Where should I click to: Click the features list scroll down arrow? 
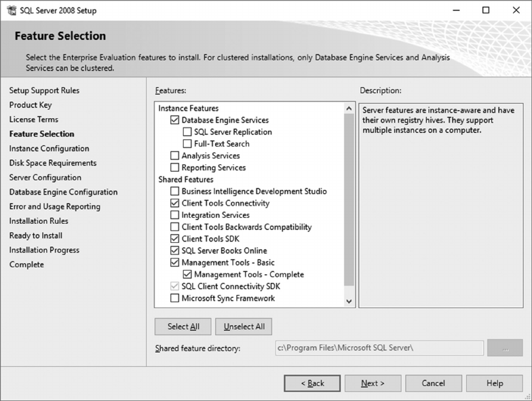coord(349,301)
